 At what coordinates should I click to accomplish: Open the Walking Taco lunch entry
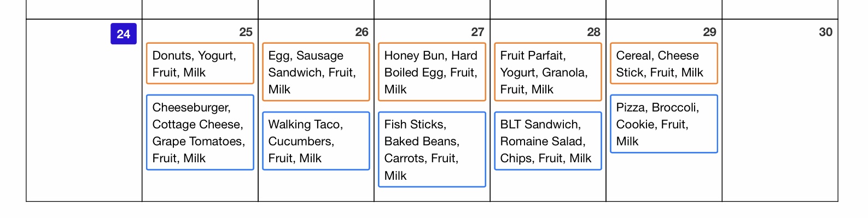(x=316, y=141)
